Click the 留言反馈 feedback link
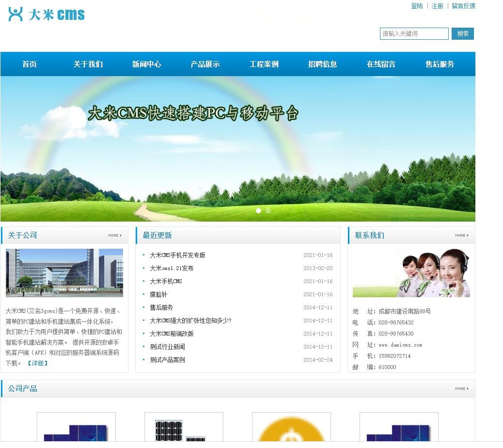 click(x=462, y=6)
